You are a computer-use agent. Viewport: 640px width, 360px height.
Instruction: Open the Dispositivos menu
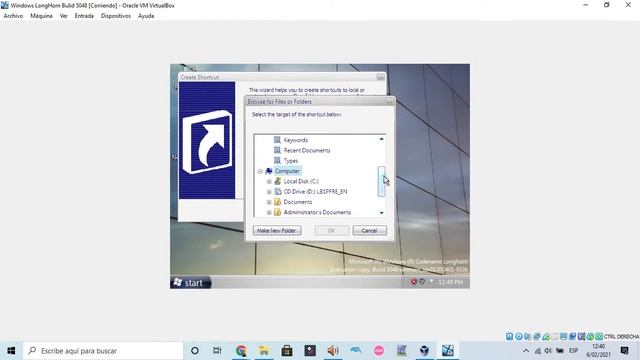pos(116,16)
